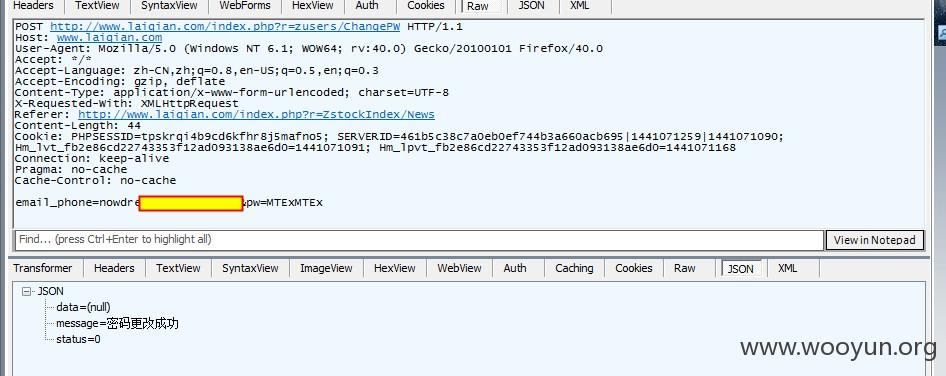Open the request Cookies tab
The image size is (946, 376).
point(425,6)
